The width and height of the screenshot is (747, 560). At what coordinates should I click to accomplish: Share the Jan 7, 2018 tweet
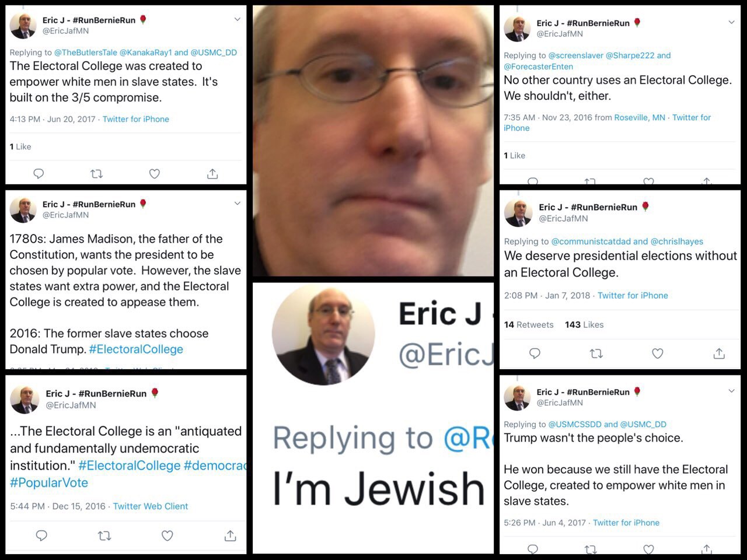click(x=719, y=353)
